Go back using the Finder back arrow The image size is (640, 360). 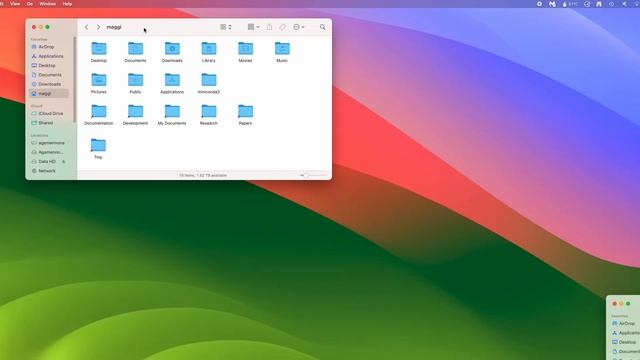coord(87,27)
